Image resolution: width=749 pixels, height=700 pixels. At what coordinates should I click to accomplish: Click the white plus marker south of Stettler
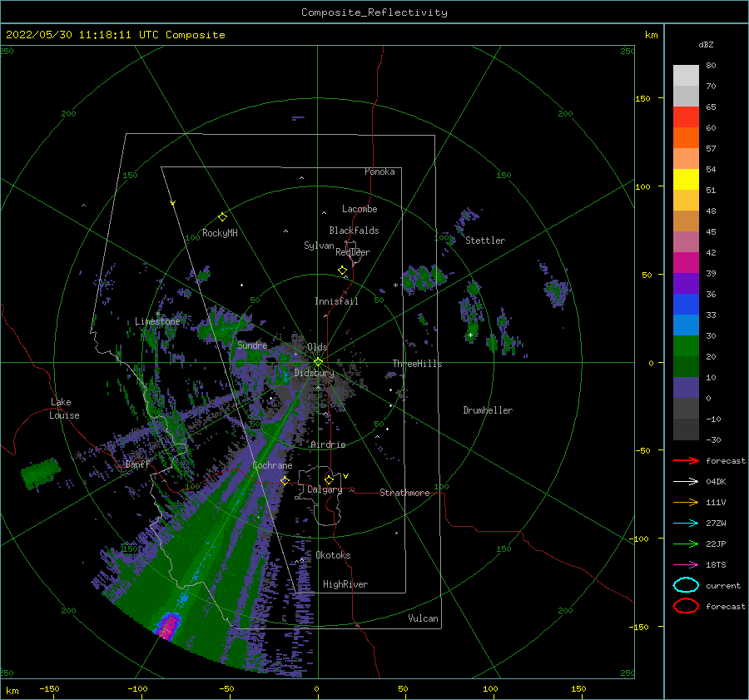[x=470, y=335]
